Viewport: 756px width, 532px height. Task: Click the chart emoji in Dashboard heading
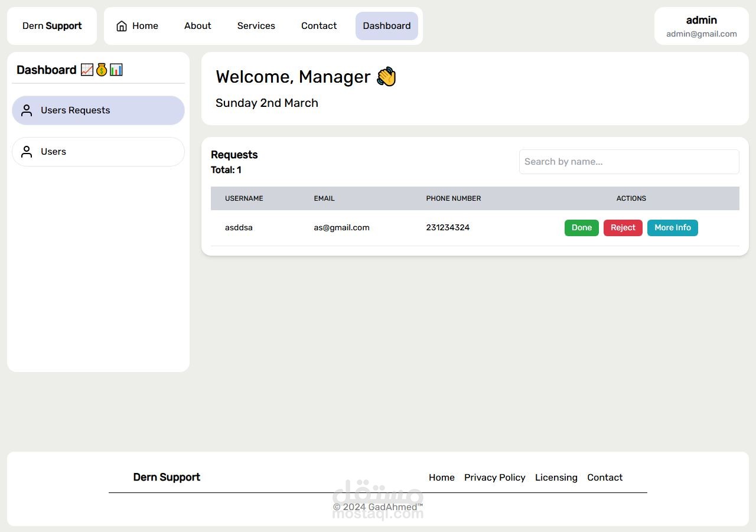[87, 70]
